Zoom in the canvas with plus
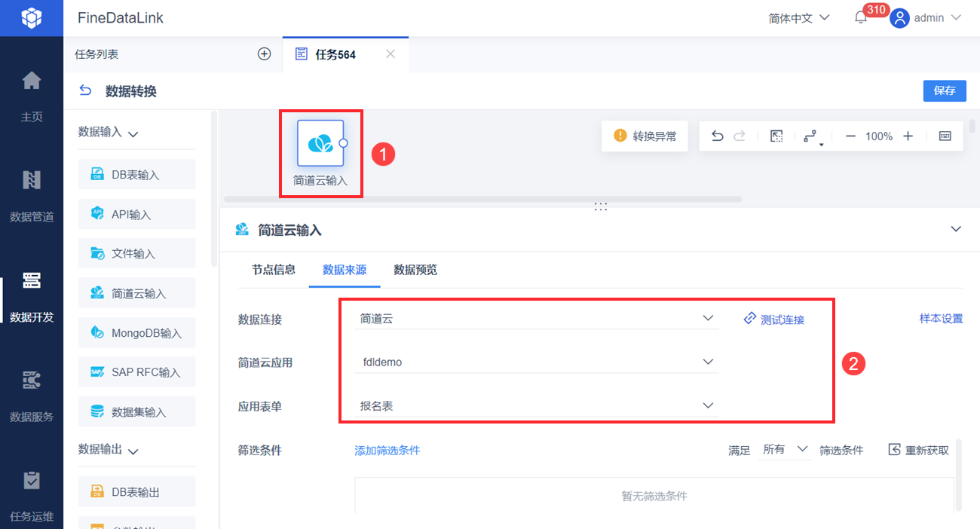 [x=908, y=136]
